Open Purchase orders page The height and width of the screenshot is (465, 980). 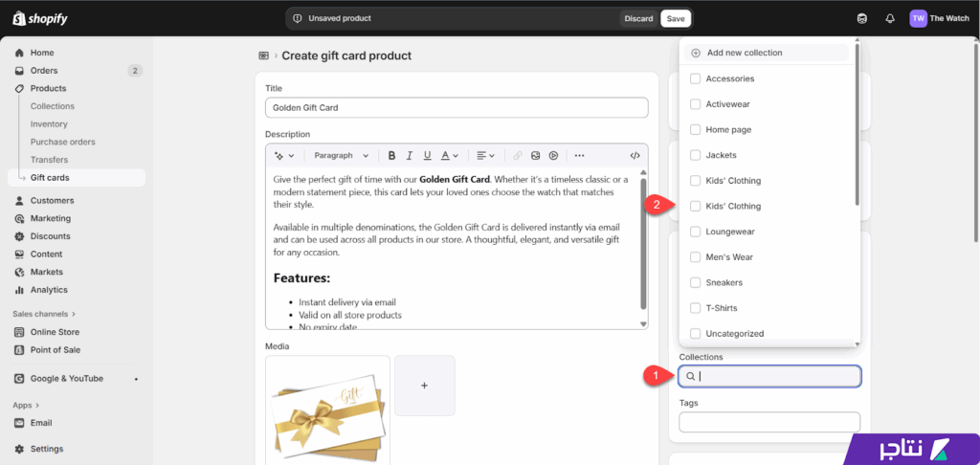63,142
